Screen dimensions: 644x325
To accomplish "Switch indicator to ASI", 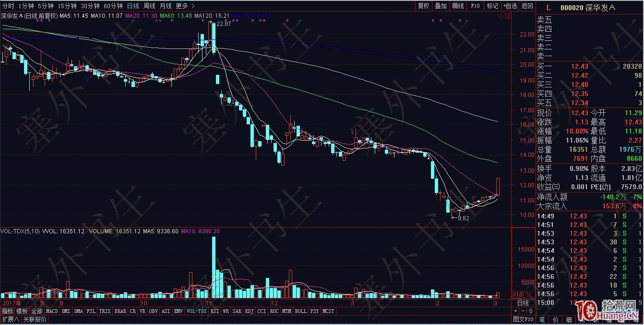I will [x=166, y=311].
